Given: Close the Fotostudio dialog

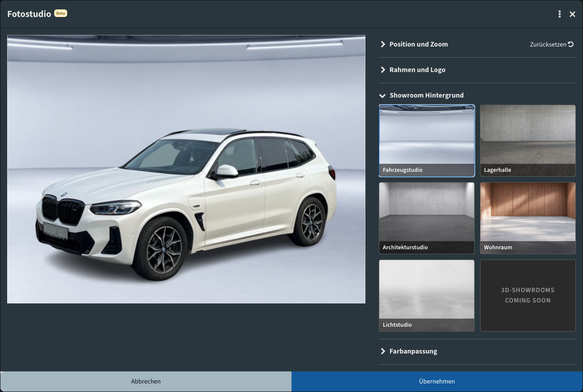Looking at the screenshot, I should (572, 14).
